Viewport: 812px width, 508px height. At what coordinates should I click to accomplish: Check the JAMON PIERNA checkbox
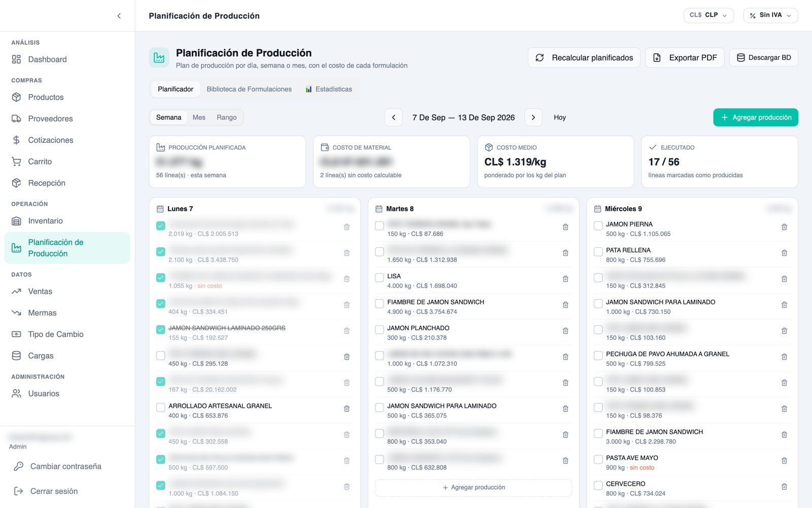(x=598, y=226)
